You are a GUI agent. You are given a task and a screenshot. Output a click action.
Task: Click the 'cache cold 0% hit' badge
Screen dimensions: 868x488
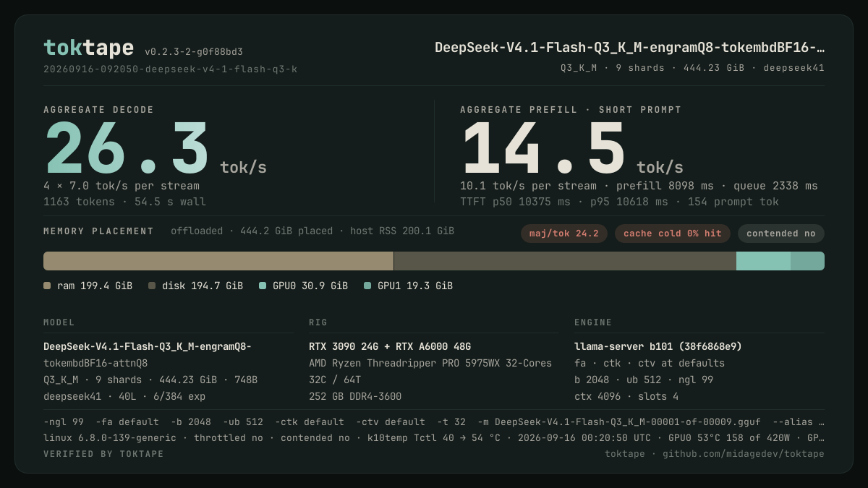pyautogui.click(x=673, y=234)
